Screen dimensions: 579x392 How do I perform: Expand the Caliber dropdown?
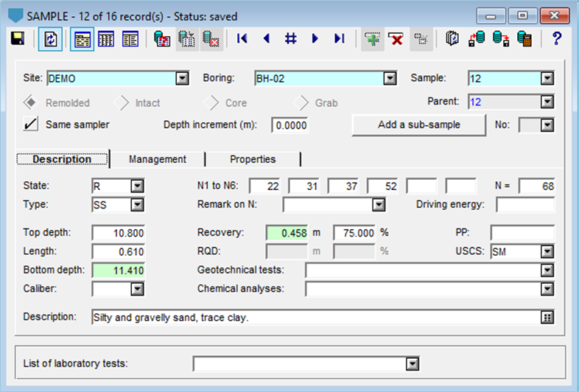point(137,289)
